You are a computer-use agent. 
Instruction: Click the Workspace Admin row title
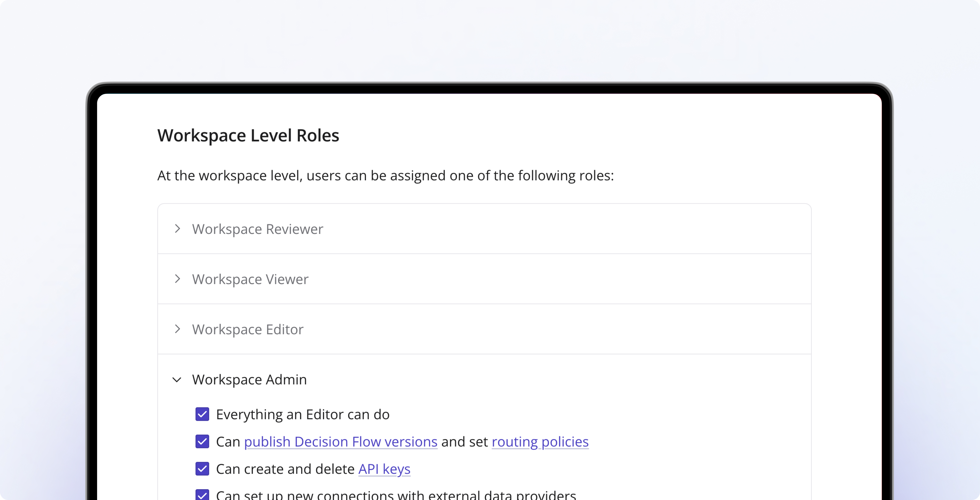click(249, 380)
